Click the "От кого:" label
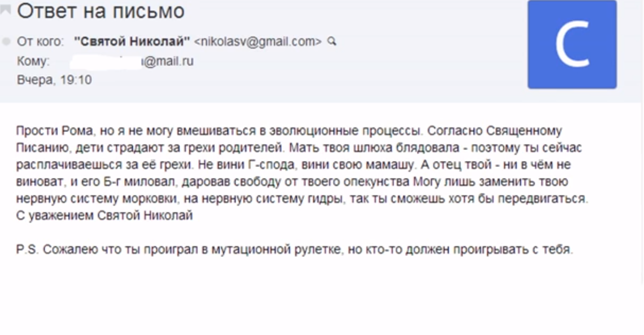The image size is (644, 335). pos(41,42)
